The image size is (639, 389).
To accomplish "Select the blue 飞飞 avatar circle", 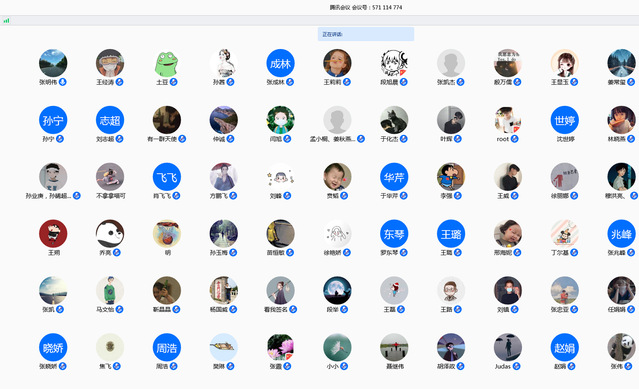I will coord(167,177).
